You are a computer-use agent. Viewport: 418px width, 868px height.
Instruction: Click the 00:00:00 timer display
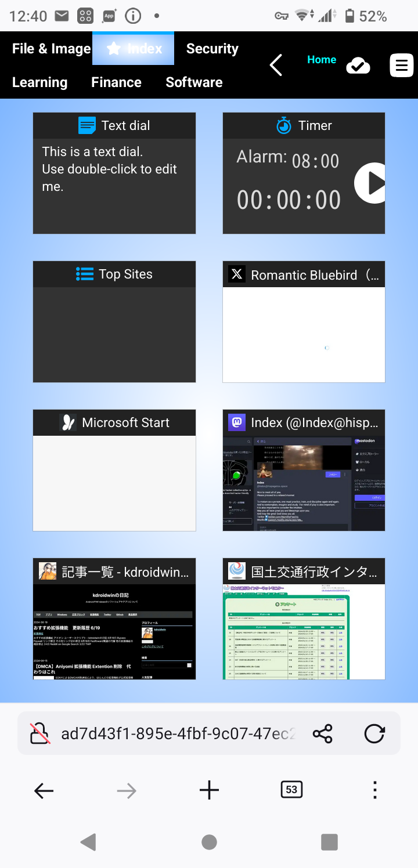[289, 200]
